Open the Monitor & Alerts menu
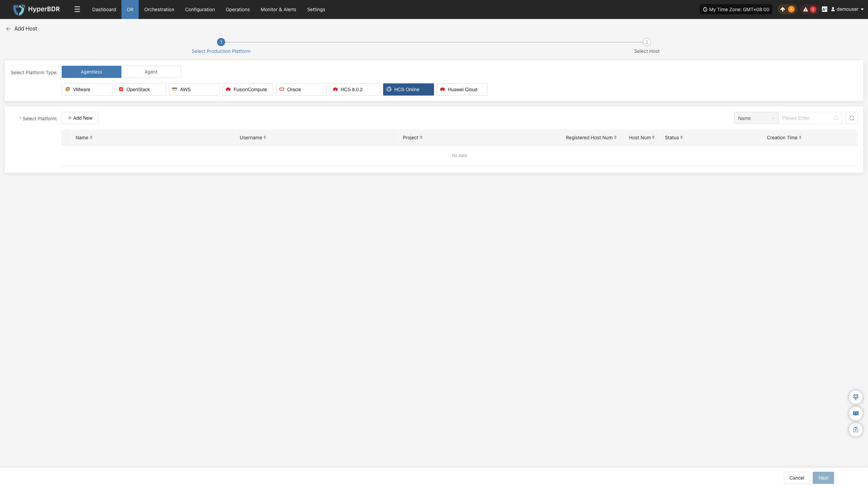Viewport: 868px width, 488px height. (x=278, y=9)
